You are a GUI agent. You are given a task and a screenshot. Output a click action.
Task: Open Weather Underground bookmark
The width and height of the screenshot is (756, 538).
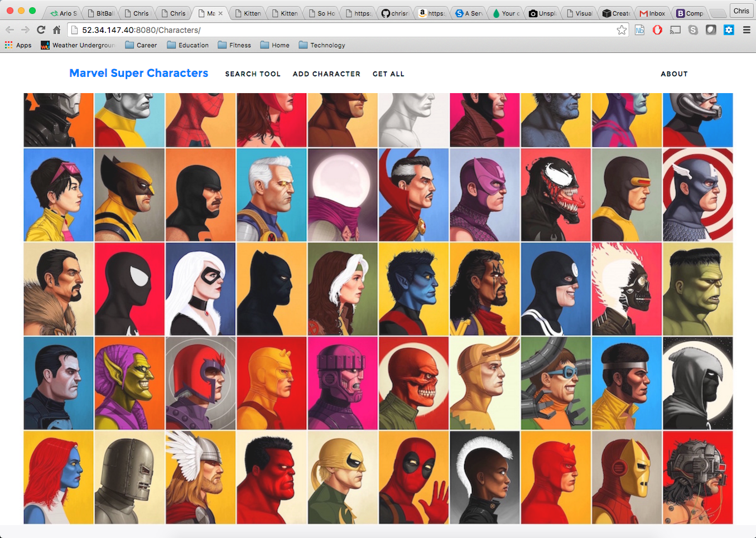click(x=78, y=45)
